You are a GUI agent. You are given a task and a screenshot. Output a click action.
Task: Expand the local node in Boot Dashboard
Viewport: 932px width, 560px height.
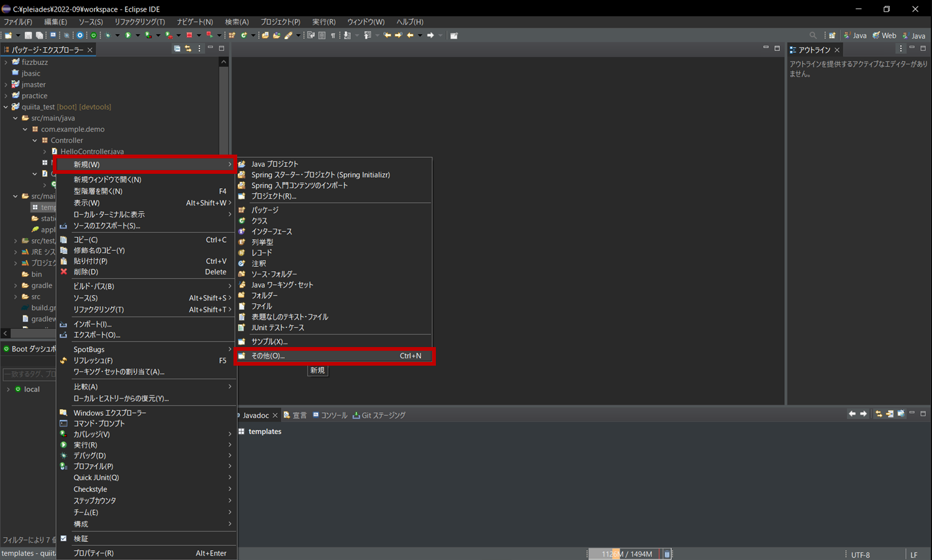pos(8,389)
